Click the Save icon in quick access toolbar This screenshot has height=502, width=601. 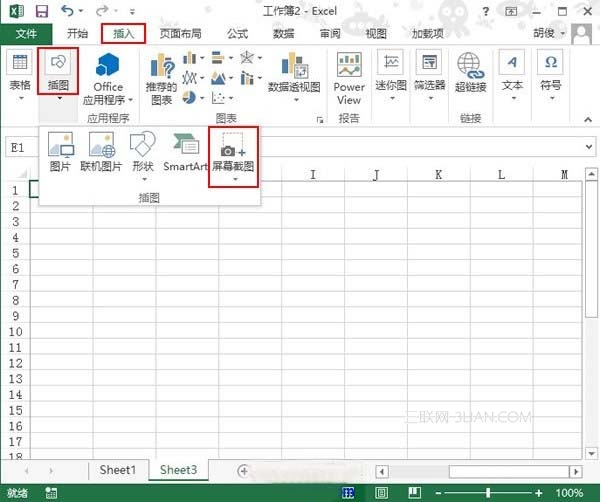pyautogui.click(x=42, y=11)
